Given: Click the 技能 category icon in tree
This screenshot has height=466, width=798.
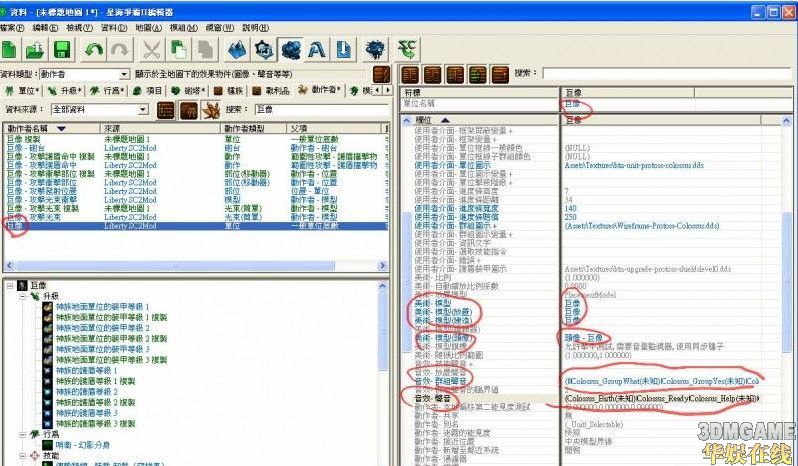Looking at the screenshot, I should 35,455.
